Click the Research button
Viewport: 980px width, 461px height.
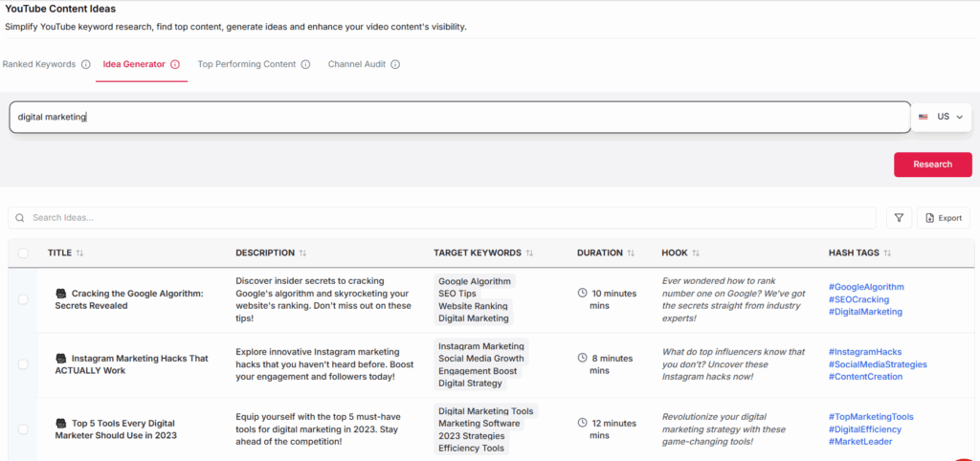click(x=932, y=165)
